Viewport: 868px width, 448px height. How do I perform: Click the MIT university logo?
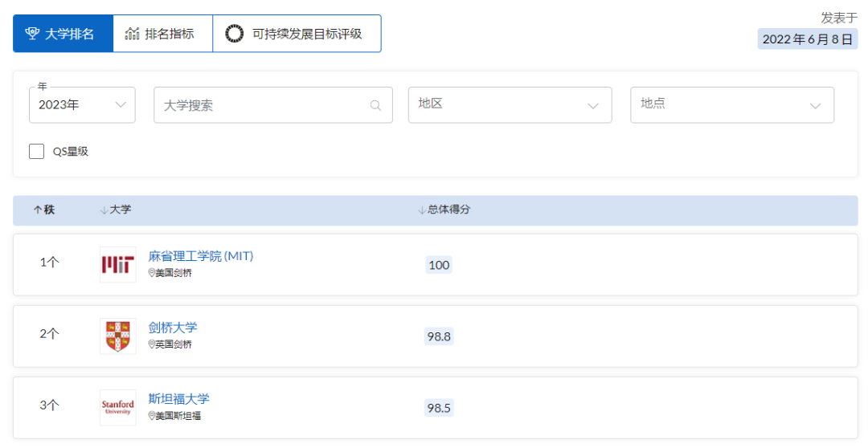(x=117, y=265)
